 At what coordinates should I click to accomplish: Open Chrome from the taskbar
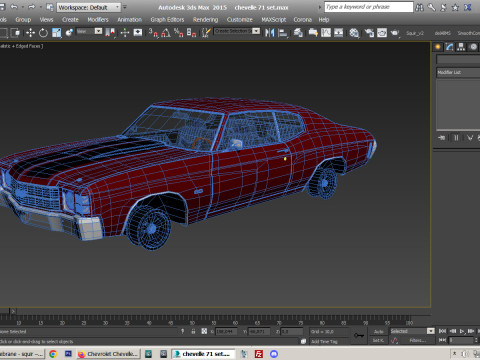tap(53, 354)
